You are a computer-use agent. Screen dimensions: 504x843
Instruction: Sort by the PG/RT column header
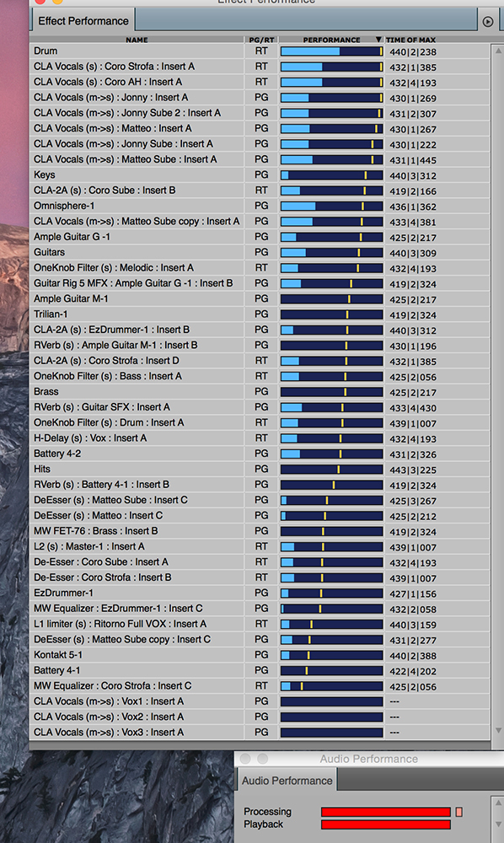(261, 40)
